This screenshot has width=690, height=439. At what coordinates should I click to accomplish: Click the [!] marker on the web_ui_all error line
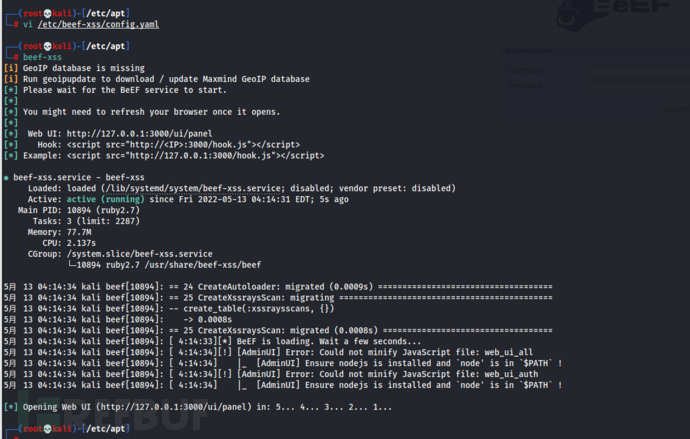tap(233, 352)
